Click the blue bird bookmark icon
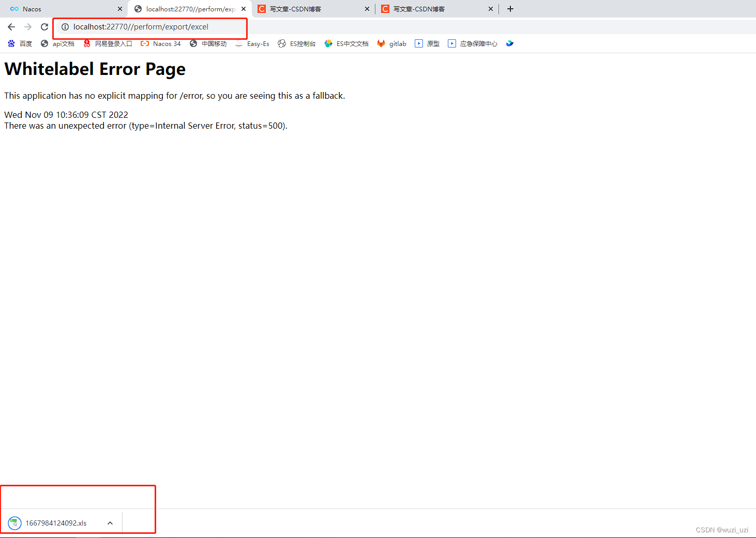The width and height of the screenshot is (756, 538). click(x=510, y=43)
